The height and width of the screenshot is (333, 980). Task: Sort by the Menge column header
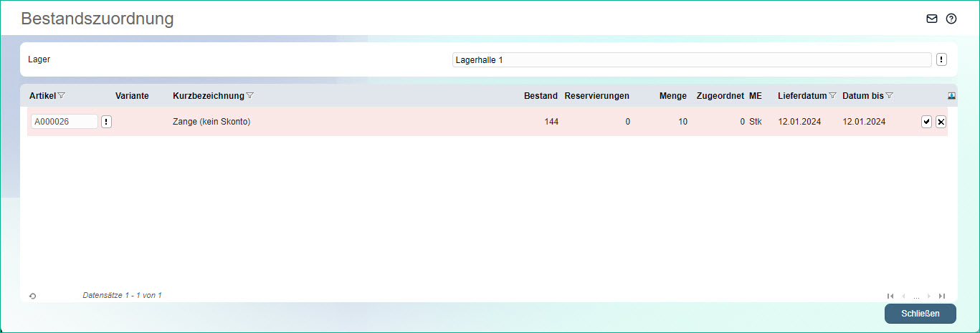(673, 96)
